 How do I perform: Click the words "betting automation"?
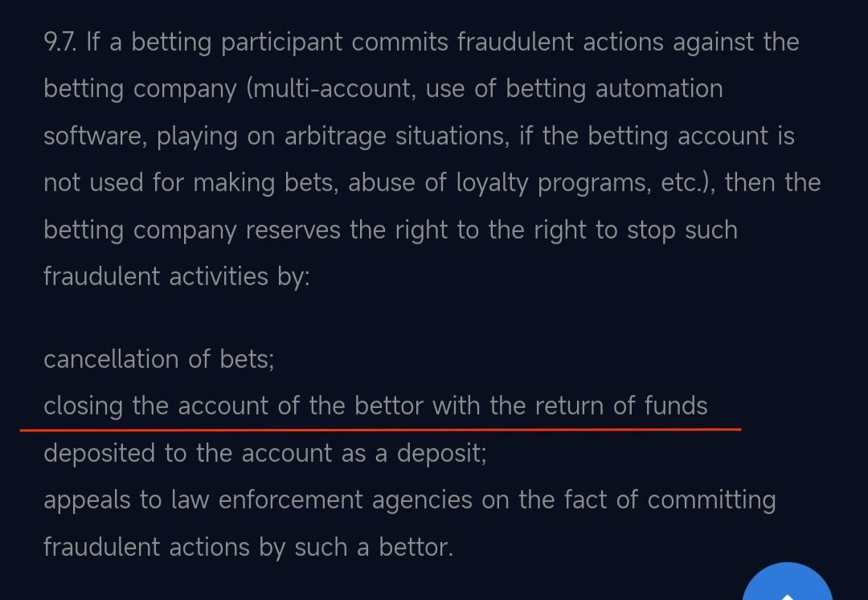tap(614, 88)
